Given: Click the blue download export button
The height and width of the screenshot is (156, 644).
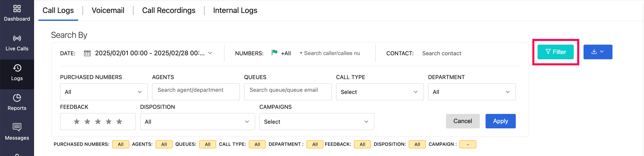Looking at the screenshot, I should pos(598,52).
